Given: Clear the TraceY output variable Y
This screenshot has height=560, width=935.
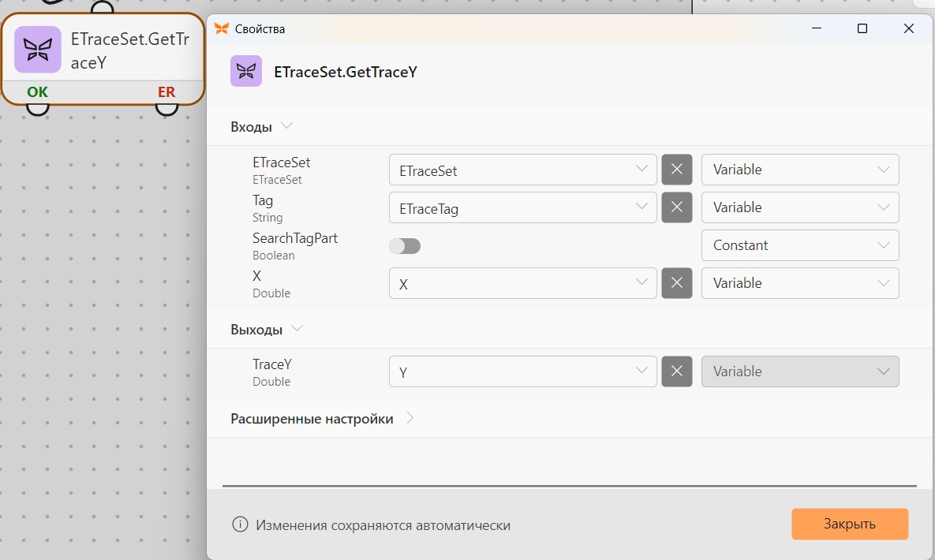Looking at the screenshot, I should coord(677,371).
